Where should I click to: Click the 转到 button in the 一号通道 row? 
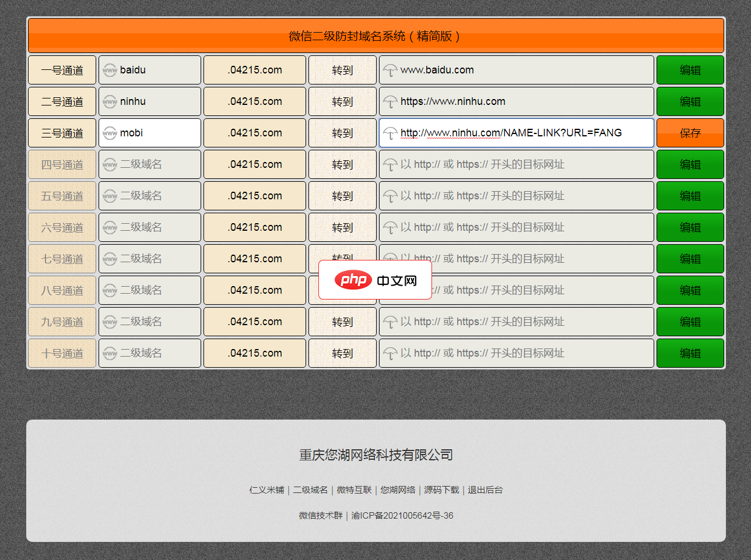[x=342, y=69]
